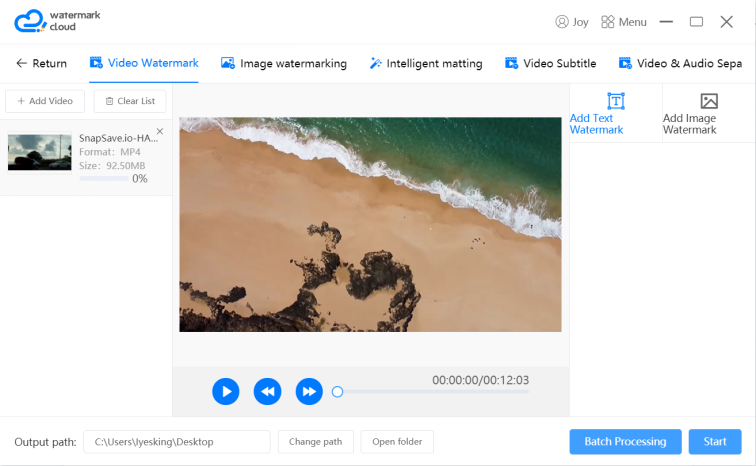This screenshot has height=466, width=756.
Task: Choose Add Image Watermark
Action: coord(708,113)
